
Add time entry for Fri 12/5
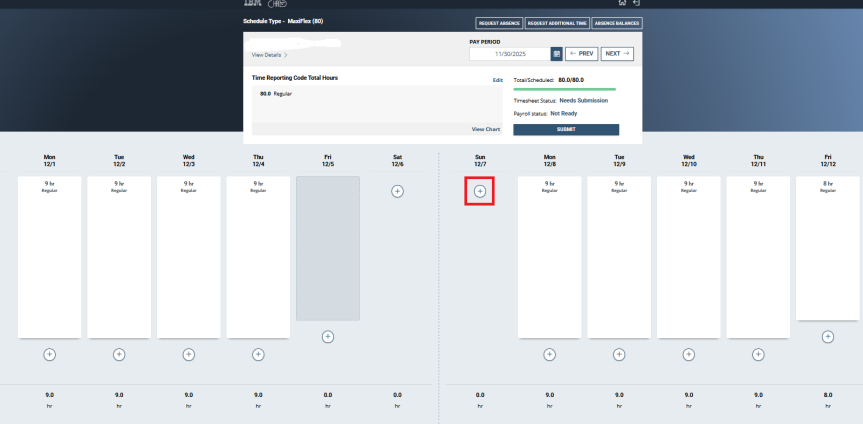pyautogui.click(x=328, y=336)
